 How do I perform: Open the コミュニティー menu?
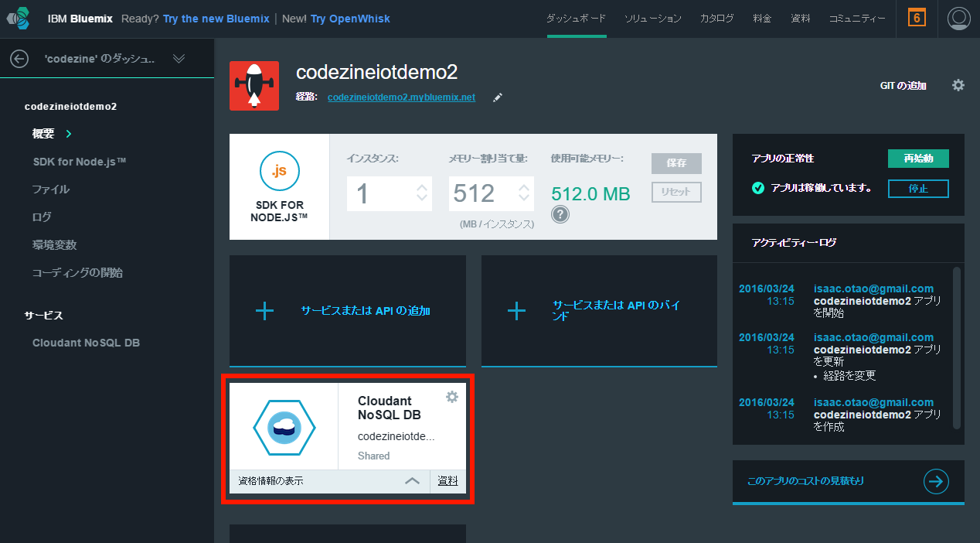pyautogui.click(x=857, y=19)
